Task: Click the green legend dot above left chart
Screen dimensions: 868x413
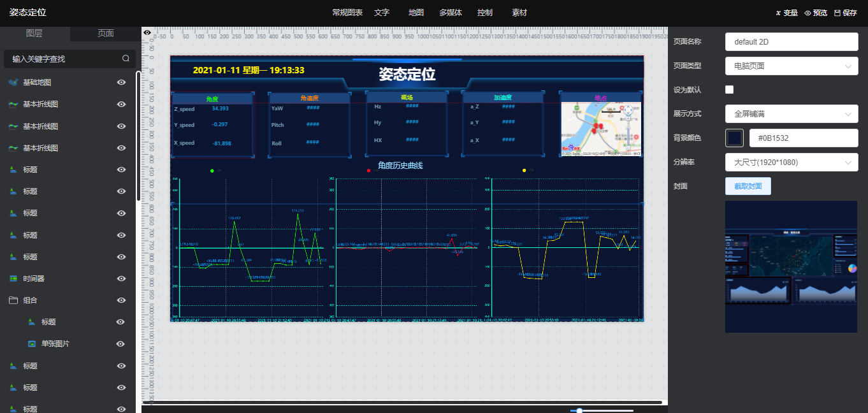Action: (212, 171)
